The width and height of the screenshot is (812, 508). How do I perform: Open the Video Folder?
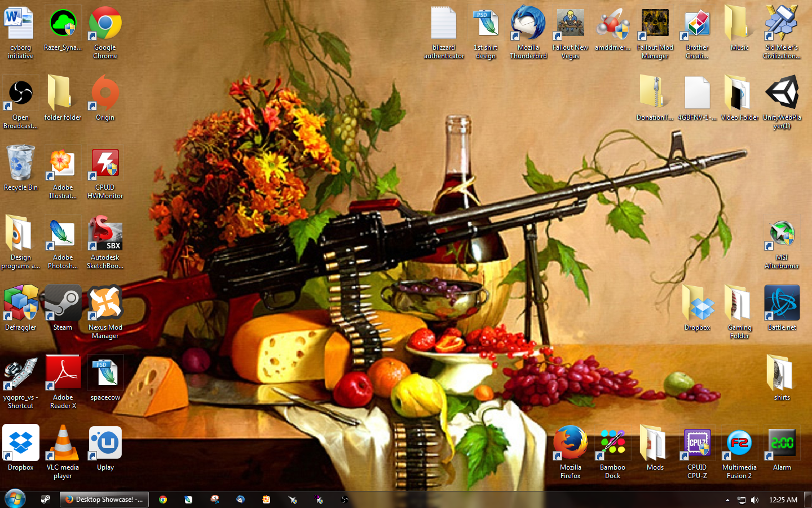[740, 99]
